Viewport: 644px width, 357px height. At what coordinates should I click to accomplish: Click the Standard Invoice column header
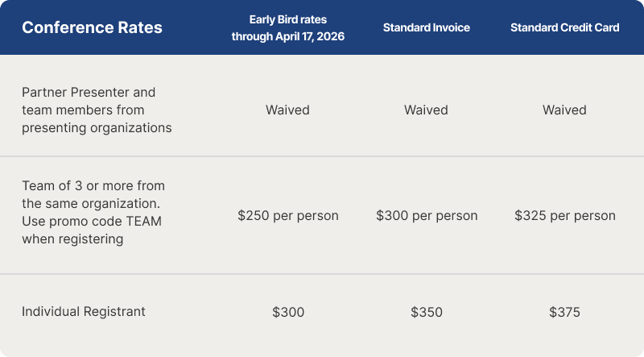426,27
